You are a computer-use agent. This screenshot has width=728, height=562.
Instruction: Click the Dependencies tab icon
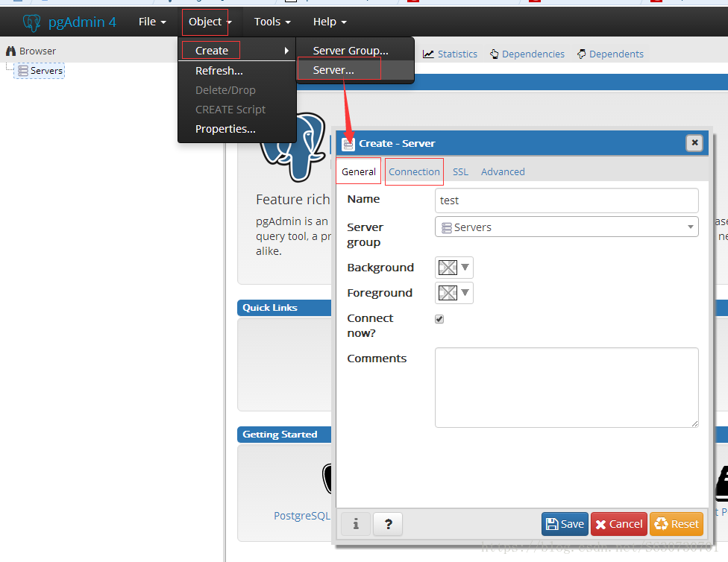[495, 54]
